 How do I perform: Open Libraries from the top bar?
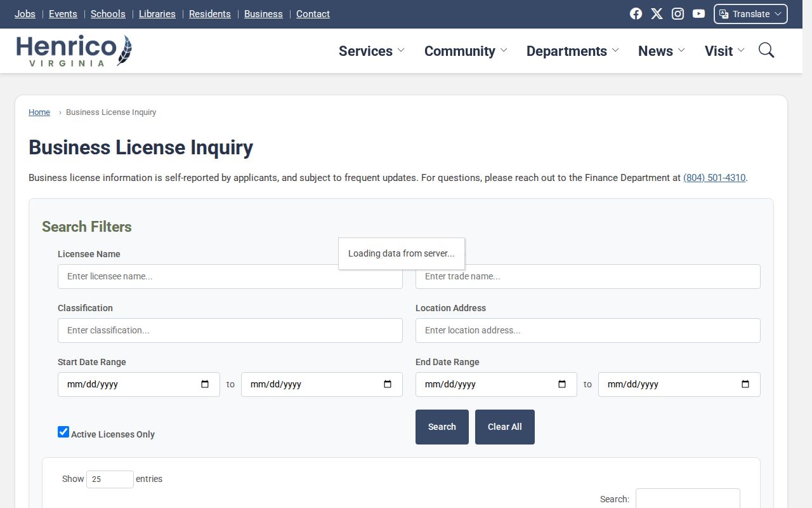tap(157, 14)
